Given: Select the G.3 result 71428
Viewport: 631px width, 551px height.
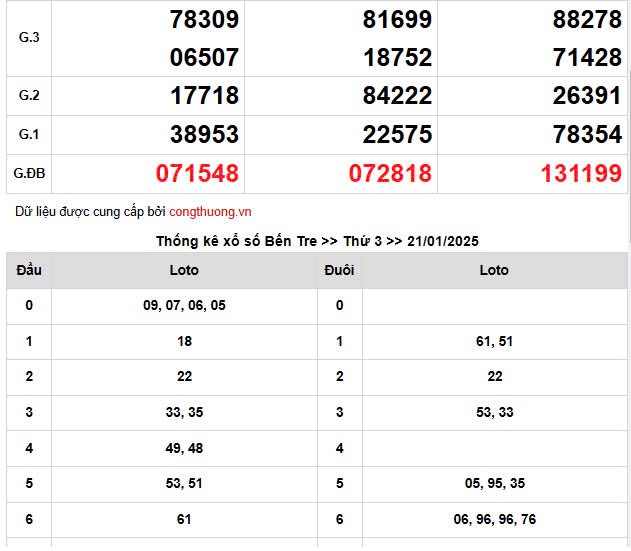Looking at the screenshot, I should 587,57.
